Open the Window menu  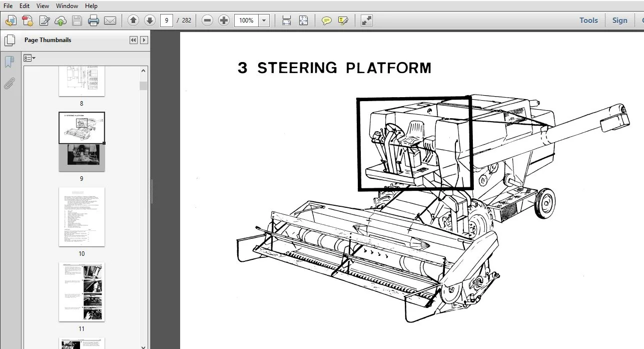click(x=67, y=6)
